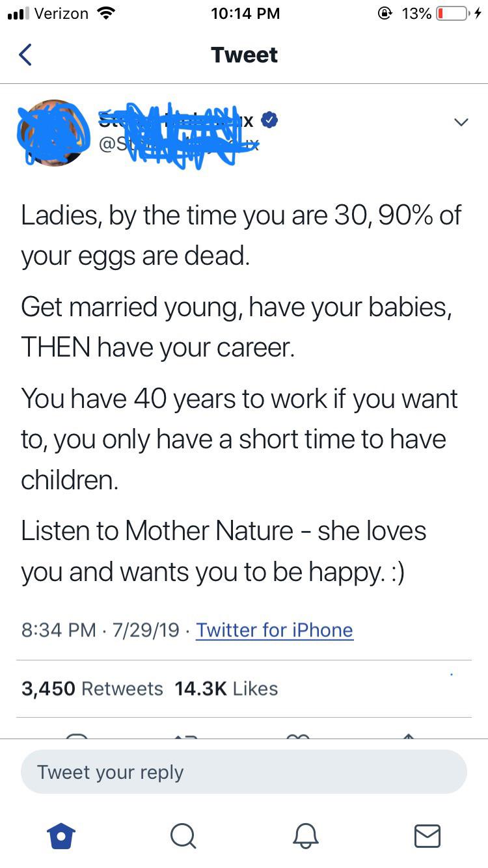488x868 pixels.
Task: Expand the tweet options chevron
Action: [461, 122]
